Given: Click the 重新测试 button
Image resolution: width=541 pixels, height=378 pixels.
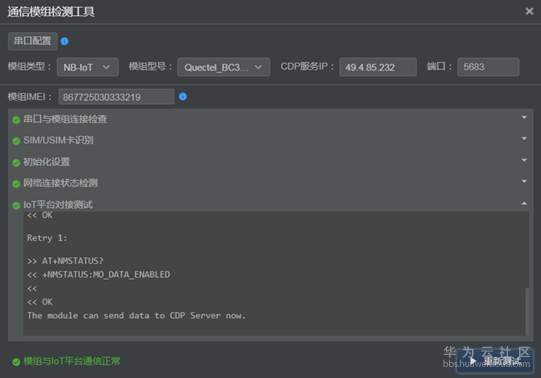Looking at the screenshot, I should 495,361.
